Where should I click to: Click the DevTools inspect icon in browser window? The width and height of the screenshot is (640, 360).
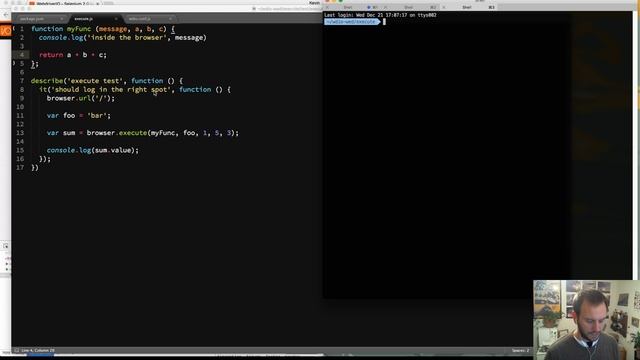pos(6,246)
